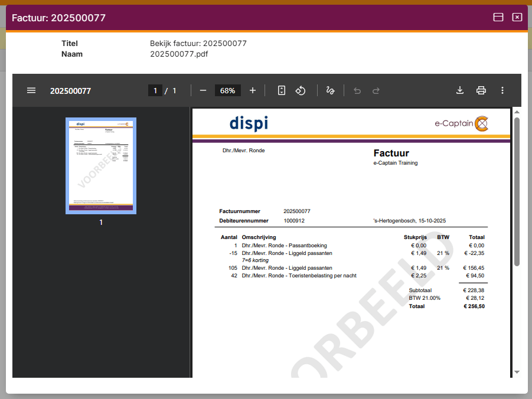Click the redo arrow in PDF toolbar

click(x=376, y=90)
